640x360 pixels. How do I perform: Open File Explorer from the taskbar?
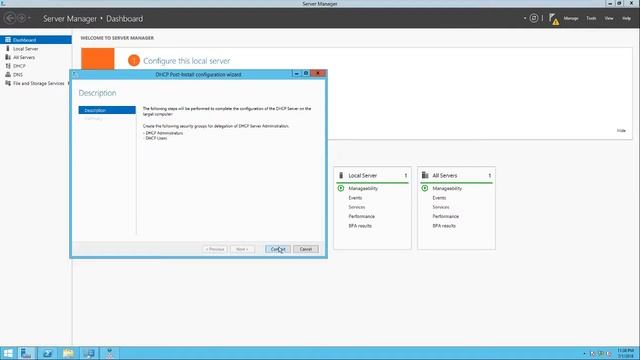68,353
